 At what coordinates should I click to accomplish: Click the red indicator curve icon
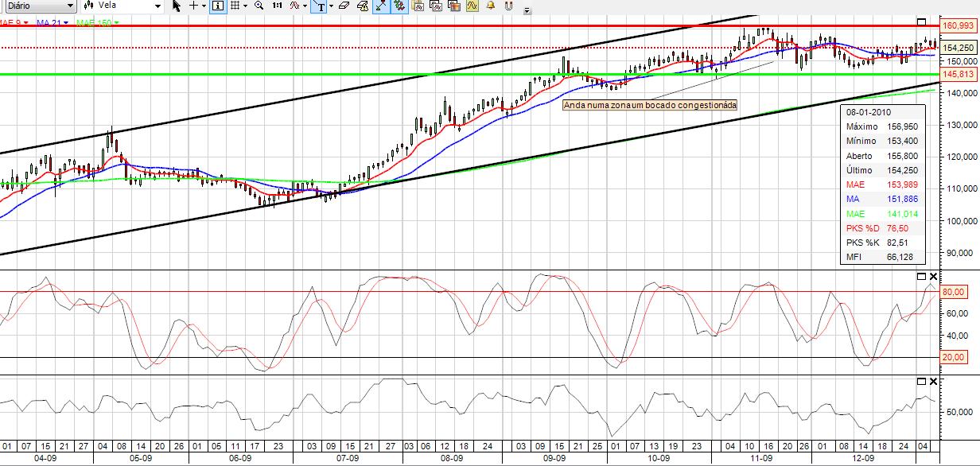pyautogui.click(x=294, y=6)
